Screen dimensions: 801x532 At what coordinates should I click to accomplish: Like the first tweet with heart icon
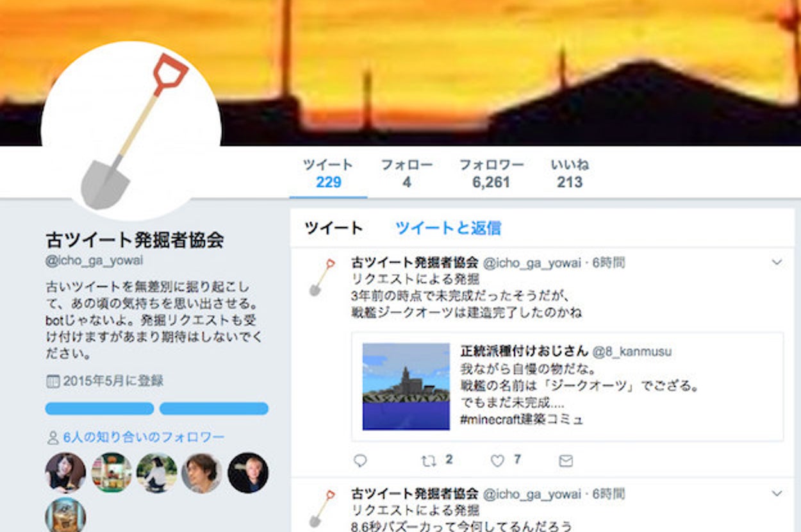(497, 460)
